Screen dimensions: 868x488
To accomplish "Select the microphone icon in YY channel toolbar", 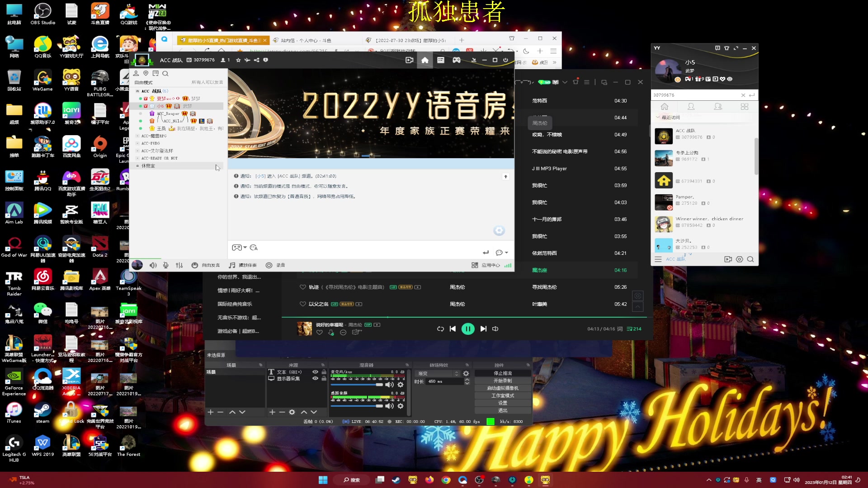I will 165,265.
